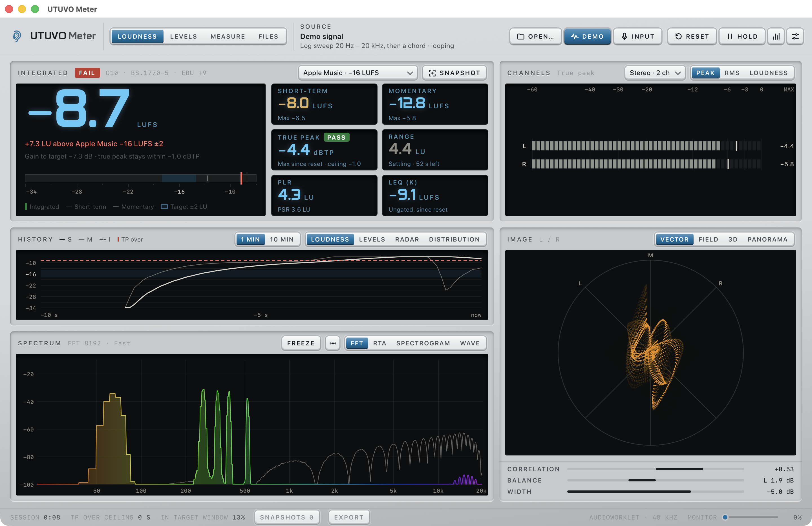Open the sliders settings icon button
The image size is (812, 526).
click(x=795, y=37)
